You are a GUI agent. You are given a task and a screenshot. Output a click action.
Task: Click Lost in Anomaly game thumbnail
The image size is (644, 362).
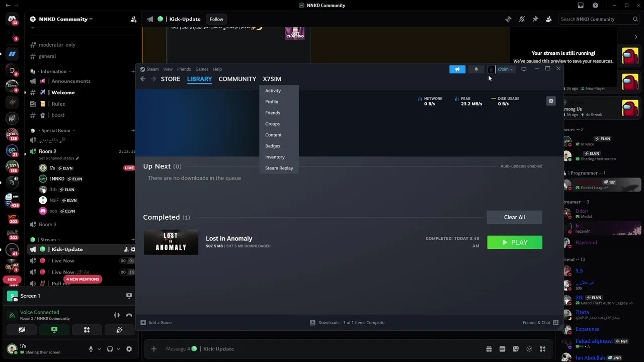(171, 242)
